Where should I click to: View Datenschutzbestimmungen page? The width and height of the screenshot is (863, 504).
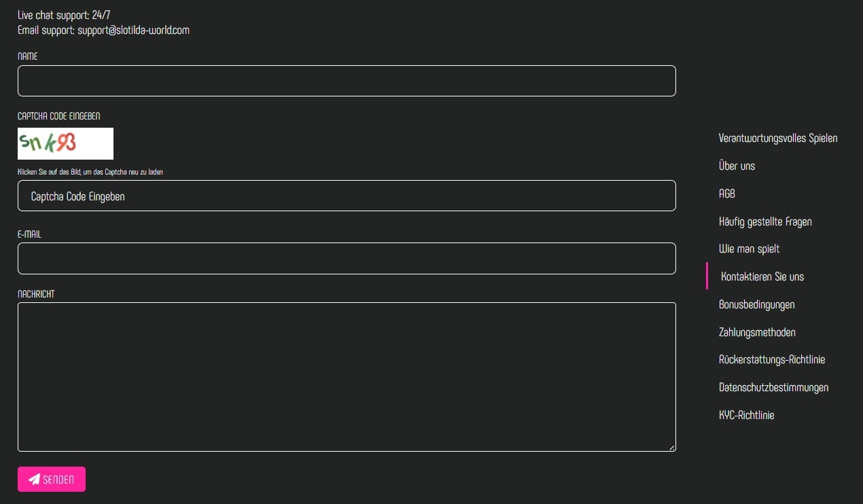click(773, 387)
